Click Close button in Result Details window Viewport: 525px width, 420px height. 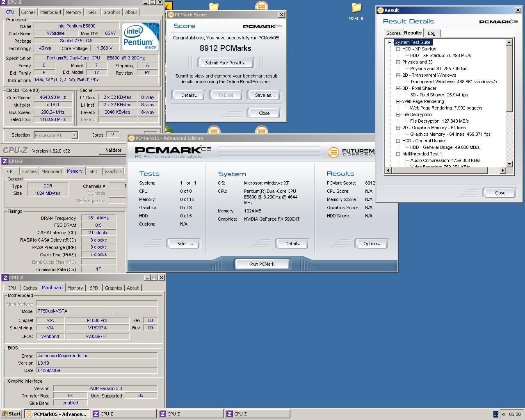[x=500, y=193]
